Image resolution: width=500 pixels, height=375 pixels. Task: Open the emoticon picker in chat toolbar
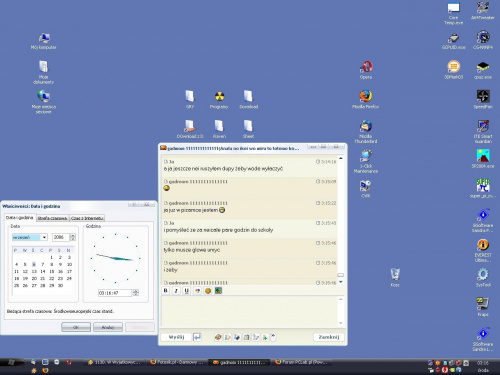pos(208,291)
